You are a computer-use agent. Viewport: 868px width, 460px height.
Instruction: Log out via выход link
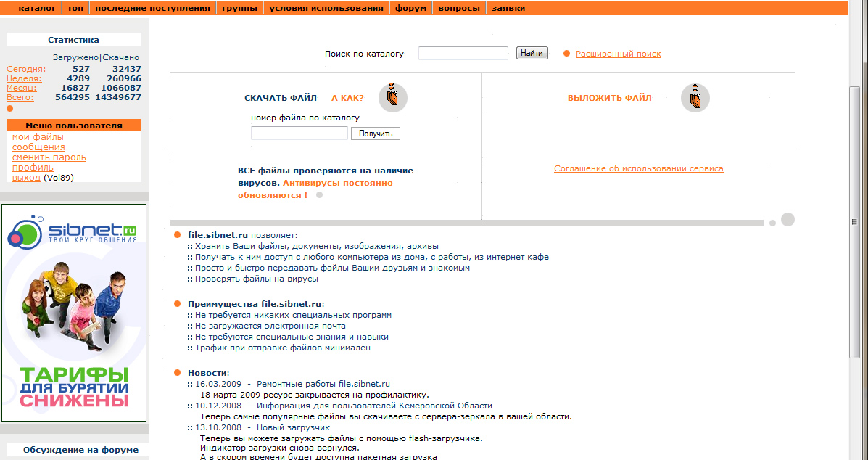(x=26, y=178)
